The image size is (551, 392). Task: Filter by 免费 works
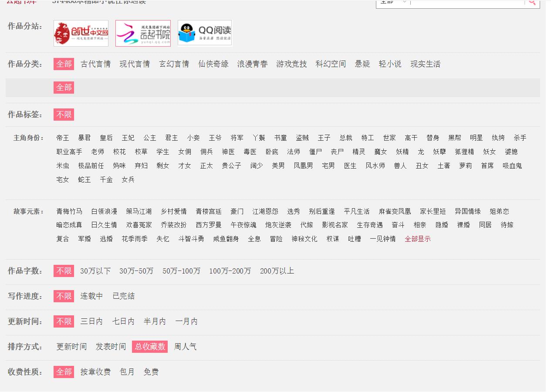(x=151, y=372)
